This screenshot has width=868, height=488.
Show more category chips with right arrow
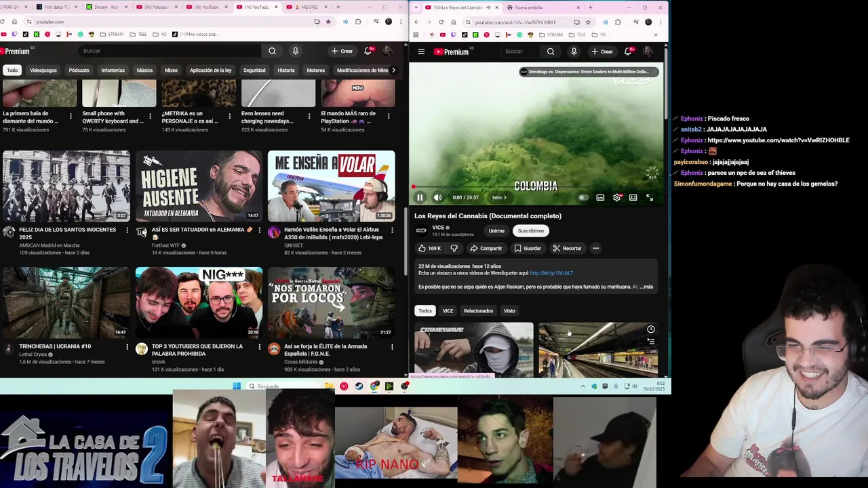click(393, 70)
